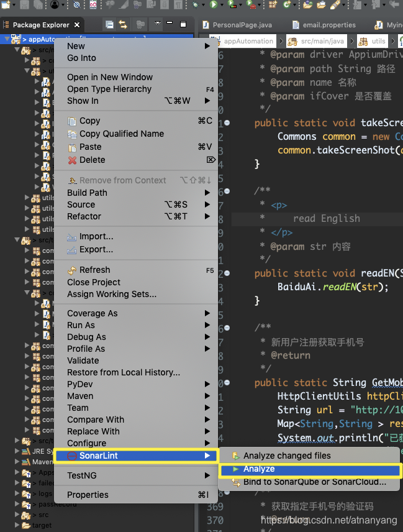Click Go Into menu entry
This screenshot has width=403, height=532.
[x=136, y=58]
